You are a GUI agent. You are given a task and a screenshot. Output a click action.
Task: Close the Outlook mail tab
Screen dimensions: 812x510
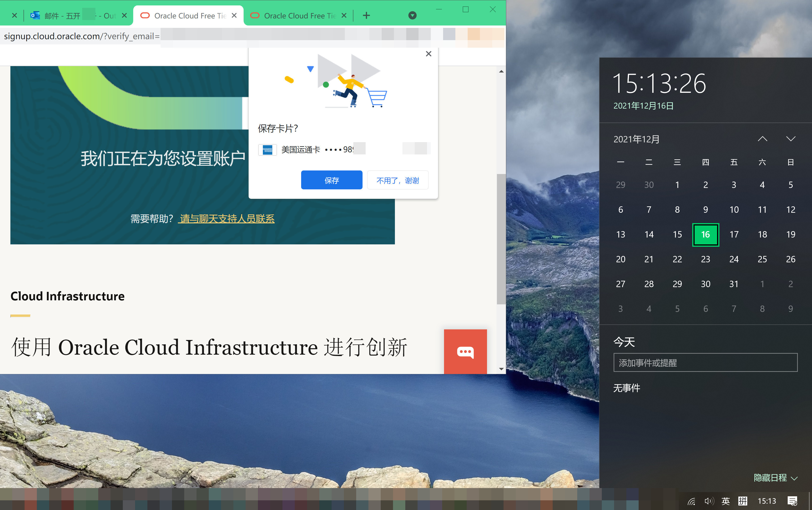[x=124, y=16]
